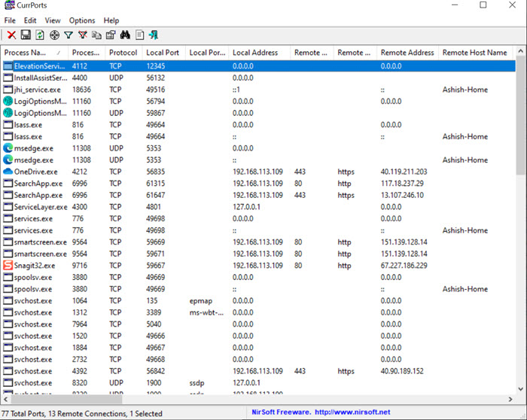Click the vertical scrollbar up arrow

coord(521,51)
